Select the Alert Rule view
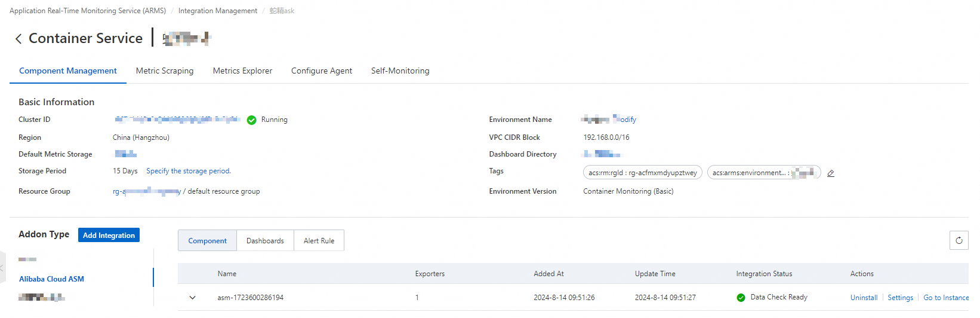Viewport: 980px width, 318px height. coord(319,241)
